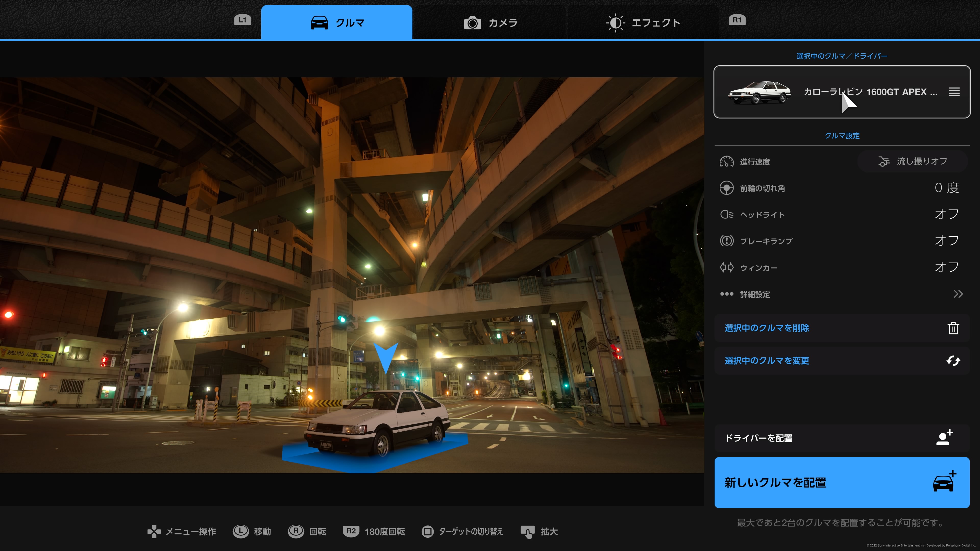Click the swap arrows icon for changing car
This screenshot has width=980, height=551.
point(953,360)
